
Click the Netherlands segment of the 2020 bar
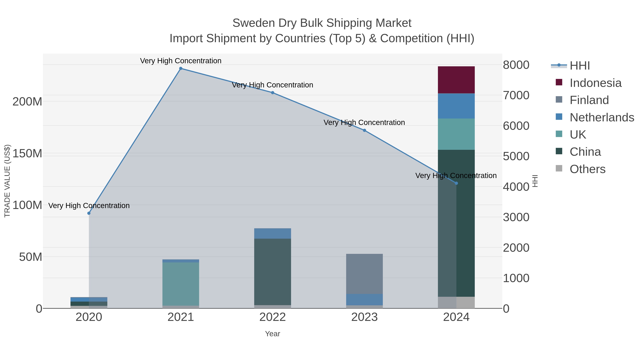coord(89,299)
